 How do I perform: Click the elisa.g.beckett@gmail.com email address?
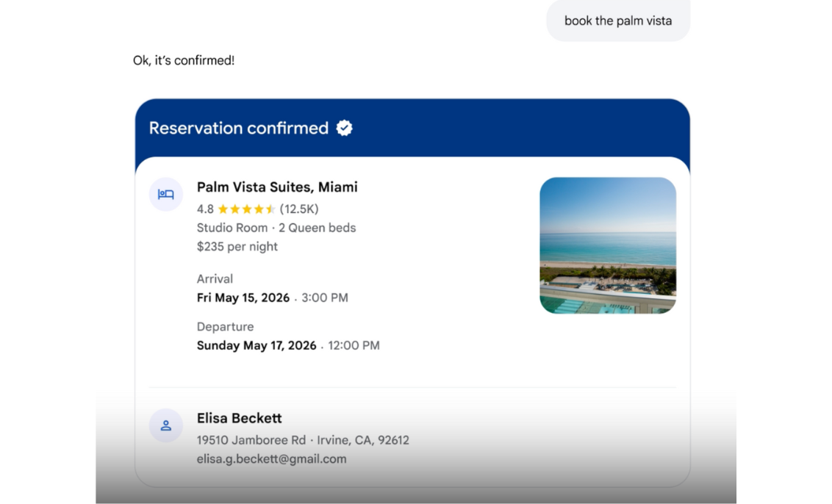[x=271, y=459]
